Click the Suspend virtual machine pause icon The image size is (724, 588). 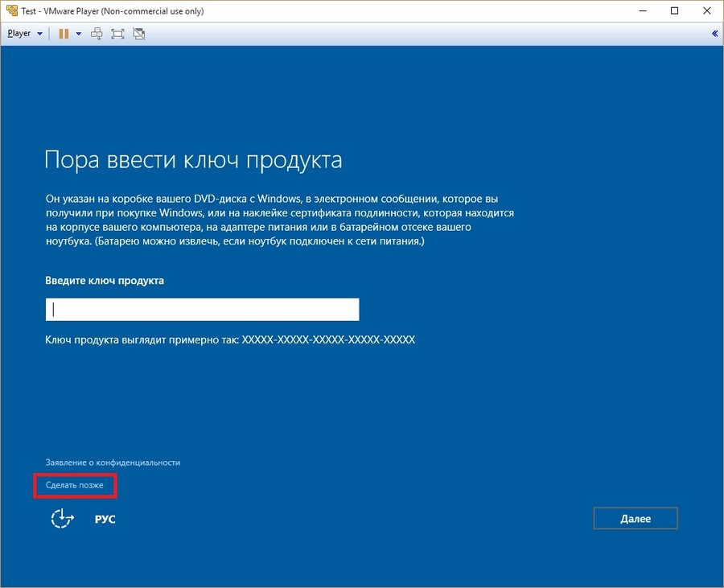coord(62,33)
